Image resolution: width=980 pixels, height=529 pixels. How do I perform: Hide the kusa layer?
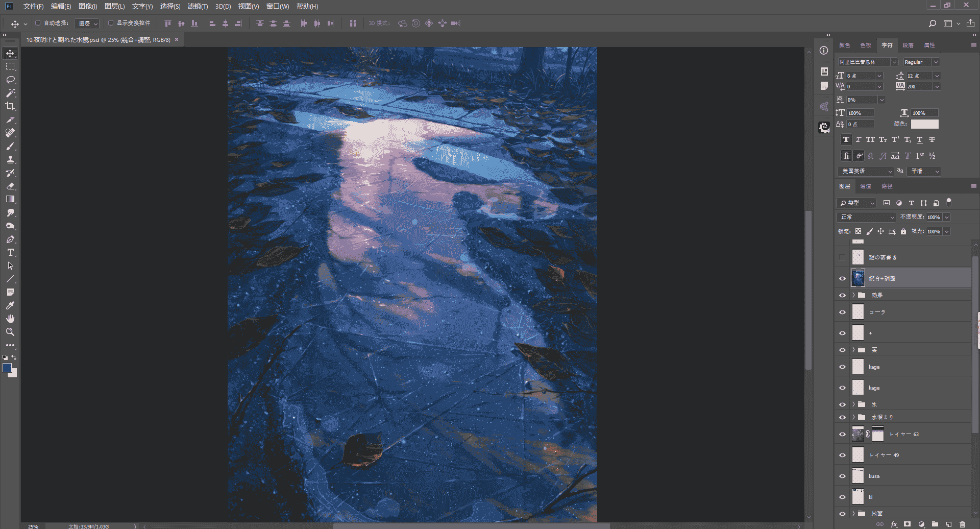click(842, 476)
